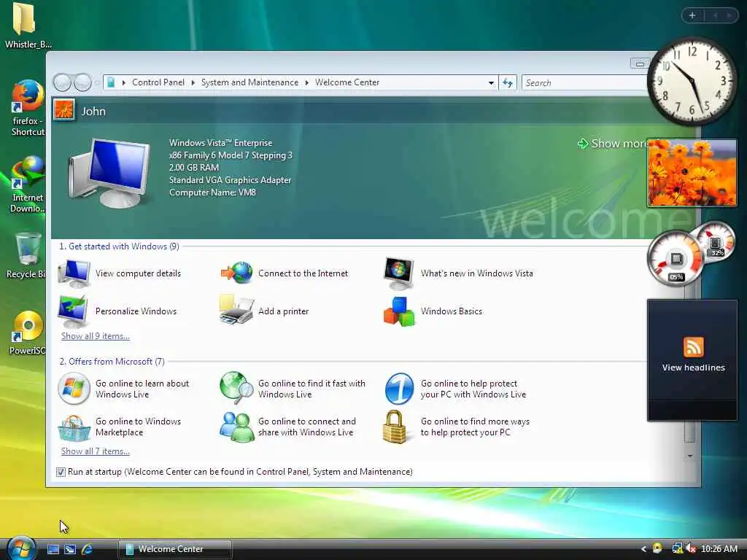Screen dimensions: 747x560
Task: Open address bar history dropdown
Action: pyautogui.click(x=491, y=83)
